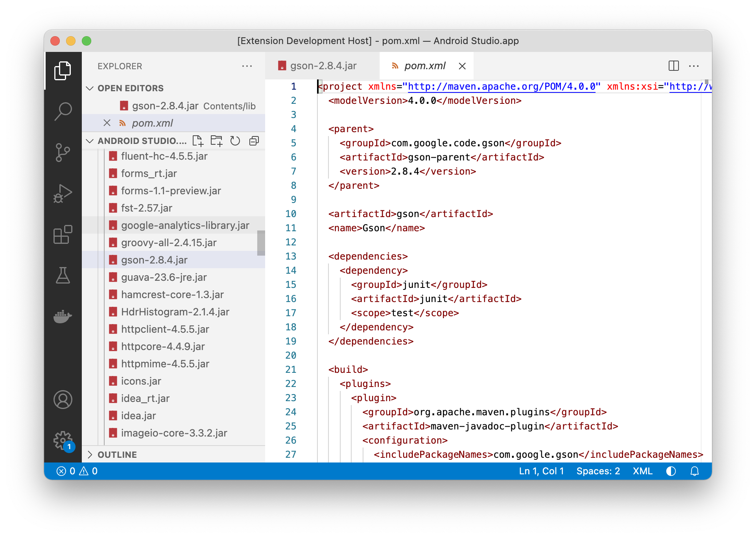Collapse the Android Studio folder section
Viewport: 756px width, 538px height.
tap(90, 141)
